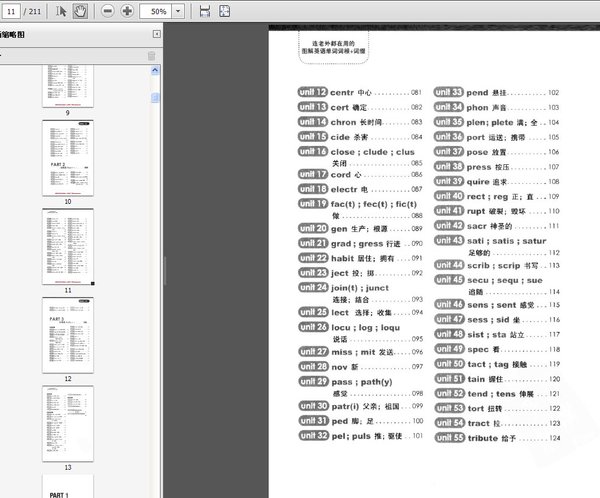Click the thumbnail panel scrollbar thumb
The height and width of the screenshot is (498, 600).
pos(156,97)
